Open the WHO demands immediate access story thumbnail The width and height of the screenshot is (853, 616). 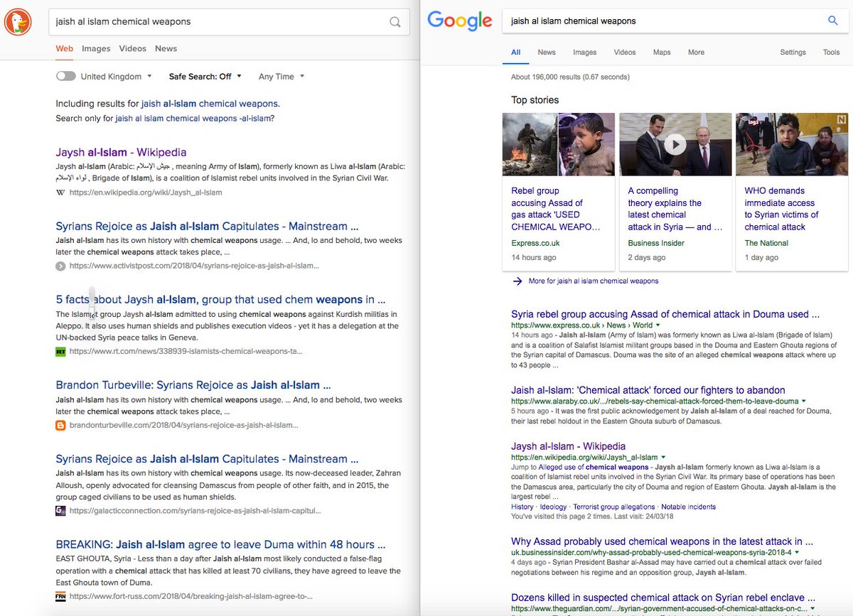792,144
